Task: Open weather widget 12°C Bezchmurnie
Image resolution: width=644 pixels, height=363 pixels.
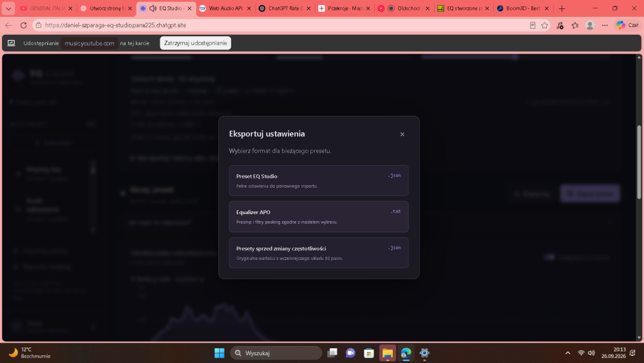Action: click(x=30, y=353)
